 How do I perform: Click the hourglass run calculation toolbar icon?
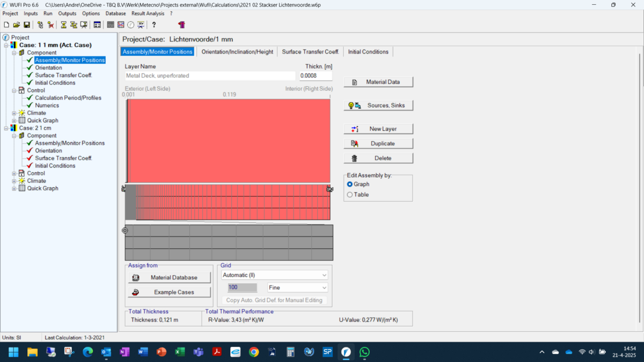(63, 25)
